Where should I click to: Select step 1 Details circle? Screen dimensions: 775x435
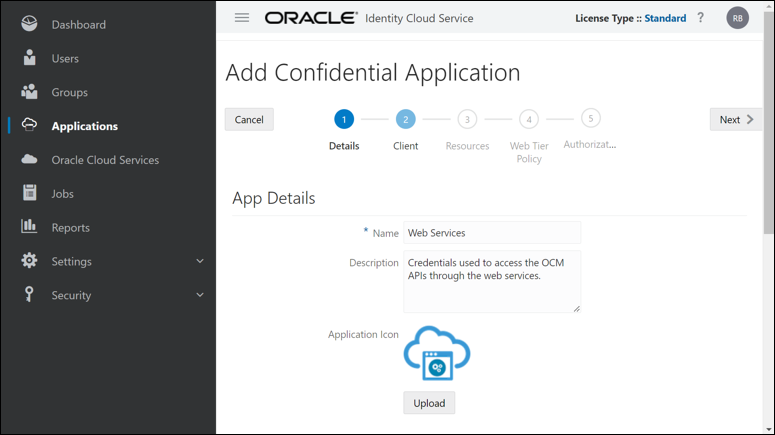(344, 119)
